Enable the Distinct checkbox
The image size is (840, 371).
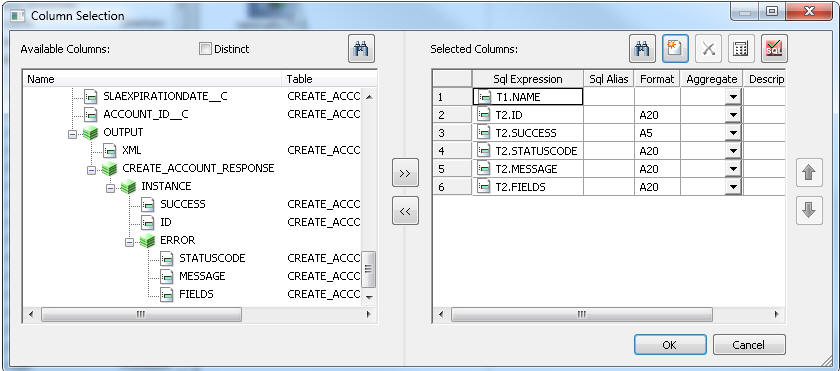click(x=205, y=49)
